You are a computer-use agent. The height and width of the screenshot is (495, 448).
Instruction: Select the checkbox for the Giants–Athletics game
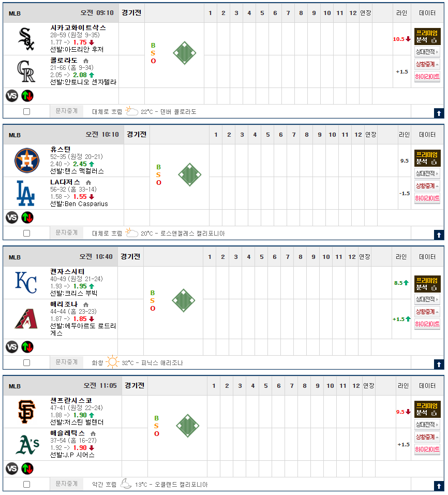point(27,484)
